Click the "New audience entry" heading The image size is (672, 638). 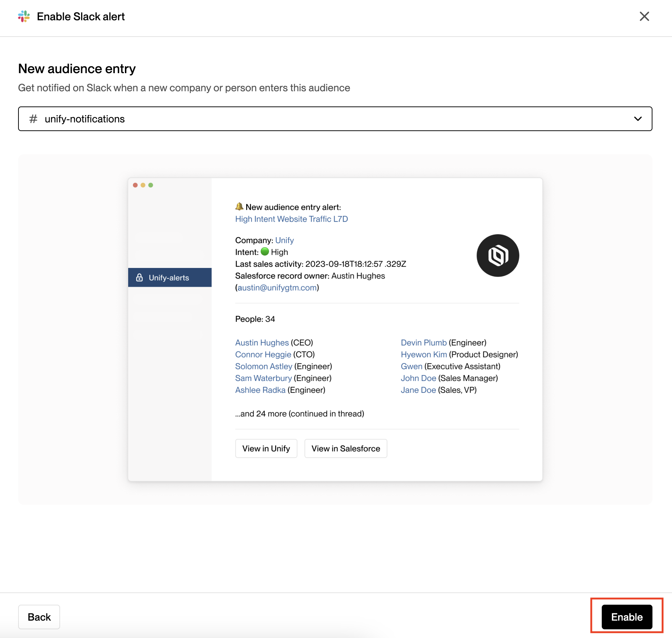(77, 69)
